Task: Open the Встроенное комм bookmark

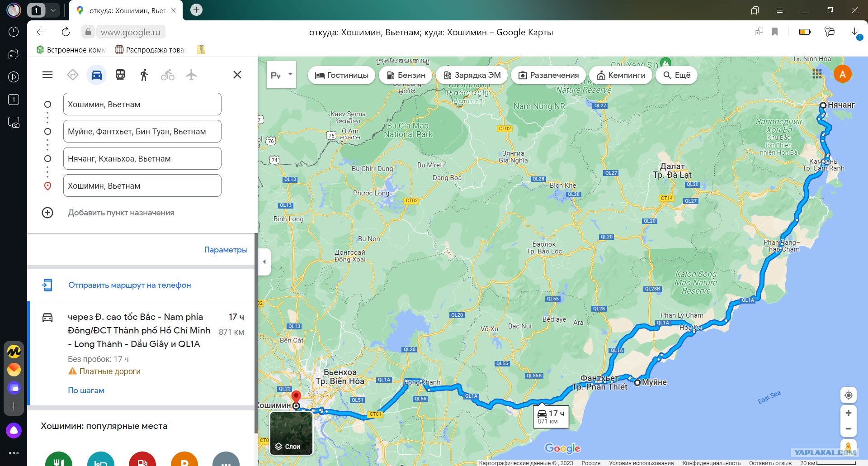Action: (x=71, y=50)
